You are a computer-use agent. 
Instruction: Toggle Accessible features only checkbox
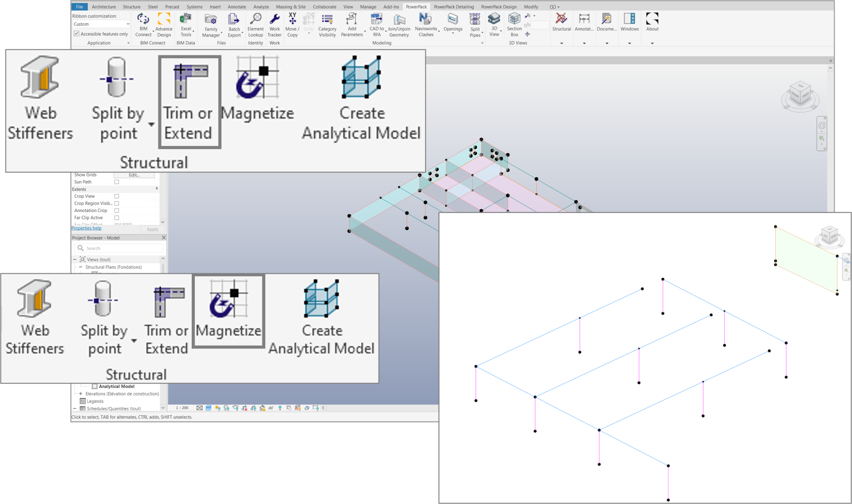(77, 34)
